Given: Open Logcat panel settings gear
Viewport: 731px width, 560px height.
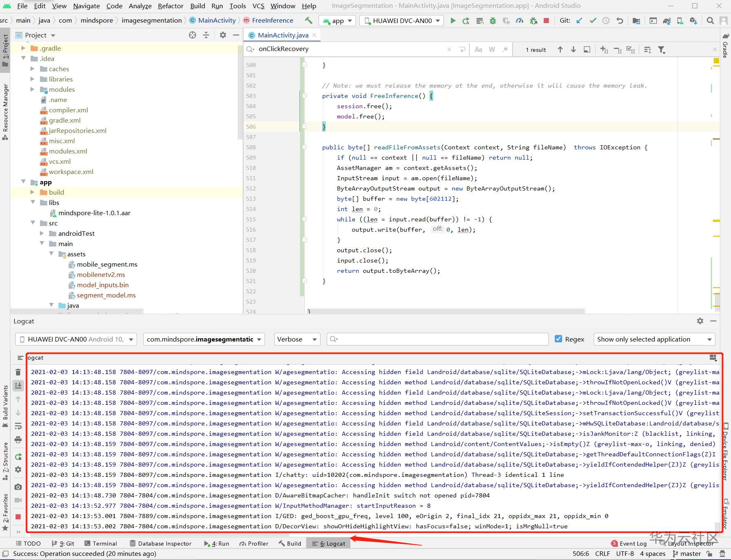Looking at the screenshot, I should [700, 321].
